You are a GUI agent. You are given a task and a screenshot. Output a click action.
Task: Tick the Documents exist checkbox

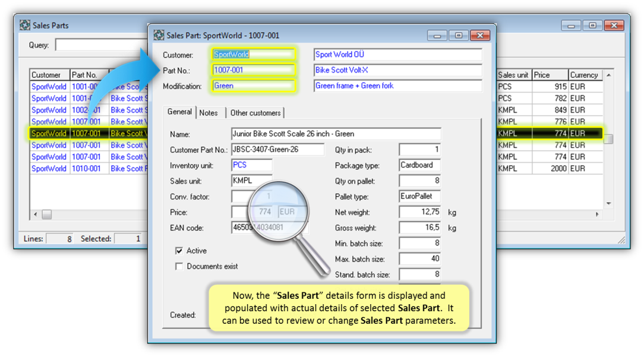click(179, 266)
